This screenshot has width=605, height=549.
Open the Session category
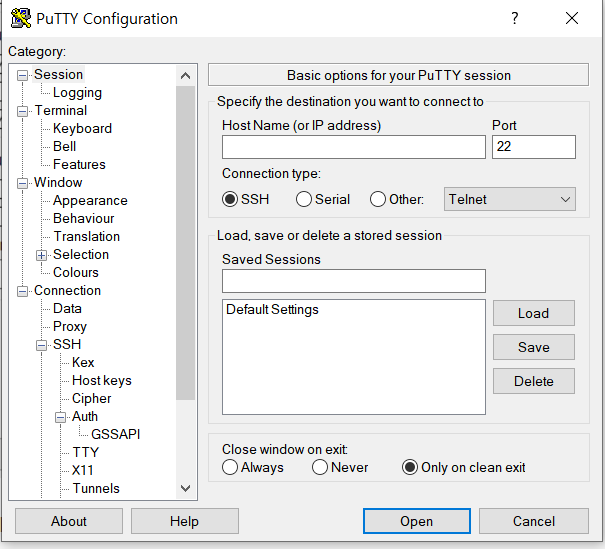tap(58, 74)
